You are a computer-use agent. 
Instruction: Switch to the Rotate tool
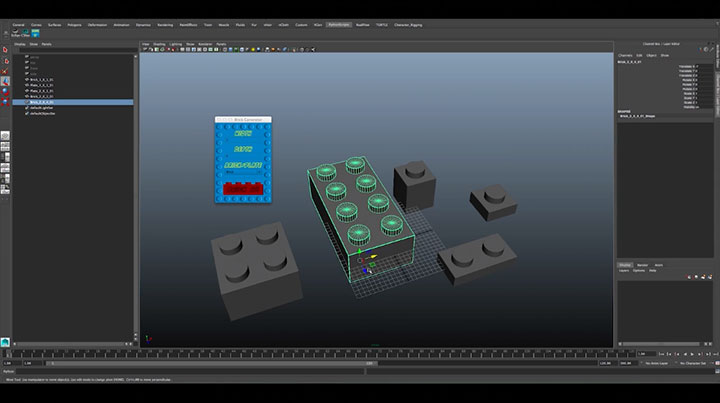(x=5, y=91)
